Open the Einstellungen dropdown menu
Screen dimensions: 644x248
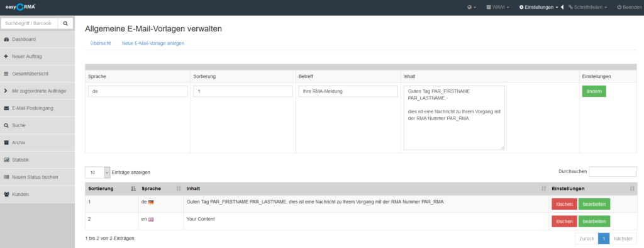(x=538, y=8)
